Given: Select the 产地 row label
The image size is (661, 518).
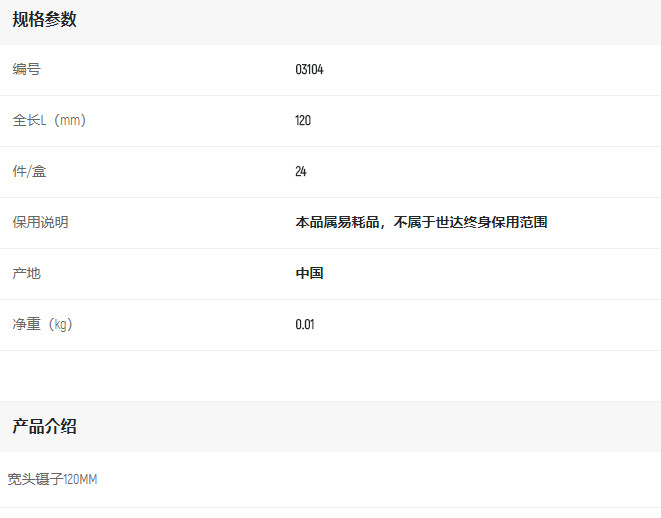Looking at the screenshot, I should (x=26, y=274).
